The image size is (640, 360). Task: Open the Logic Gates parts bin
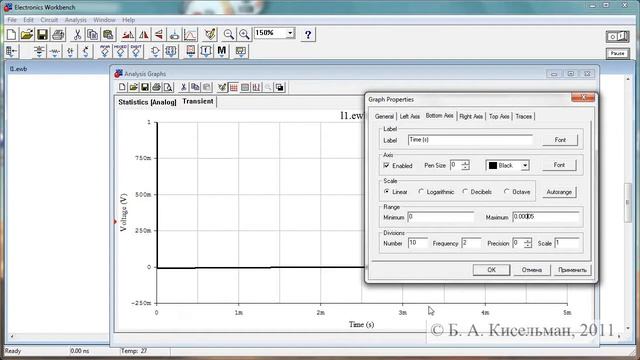click(x=155, y=51)
